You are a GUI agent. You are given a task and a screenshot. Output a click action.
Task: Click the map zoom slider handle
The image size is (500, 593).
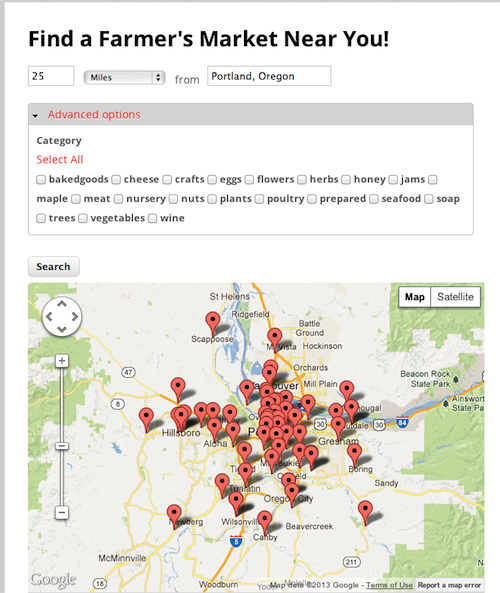62,446
